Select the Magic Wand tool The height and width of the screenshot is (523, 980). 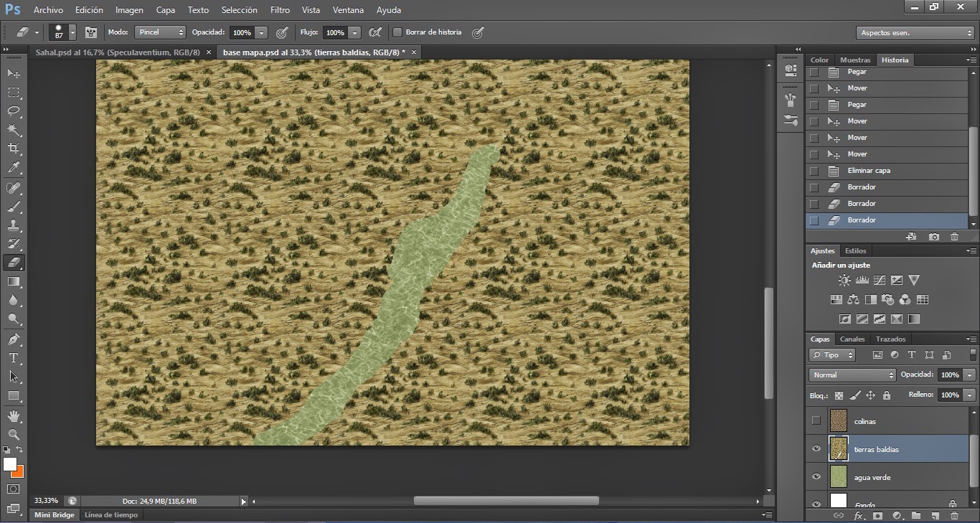pos(14,130)
